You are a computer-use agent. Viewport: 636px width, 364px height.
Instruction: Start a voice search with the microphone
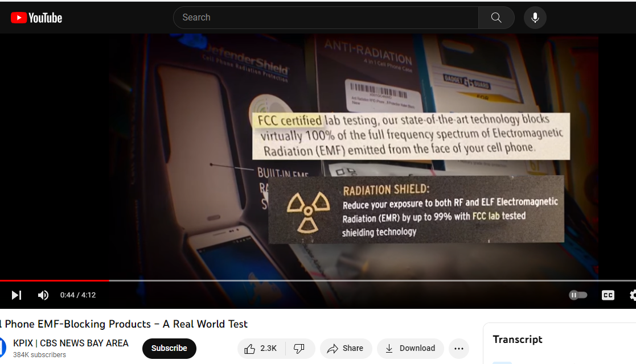[535, 17]
